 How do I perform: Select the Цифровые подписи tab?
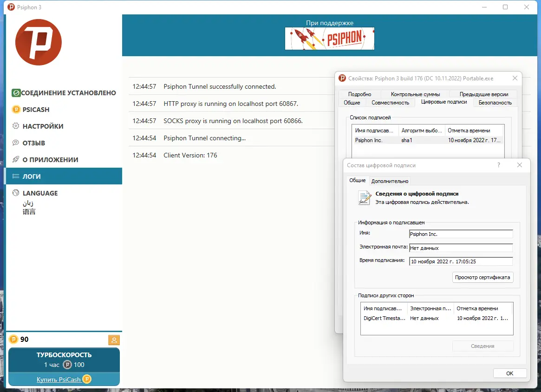click(443, 102)
